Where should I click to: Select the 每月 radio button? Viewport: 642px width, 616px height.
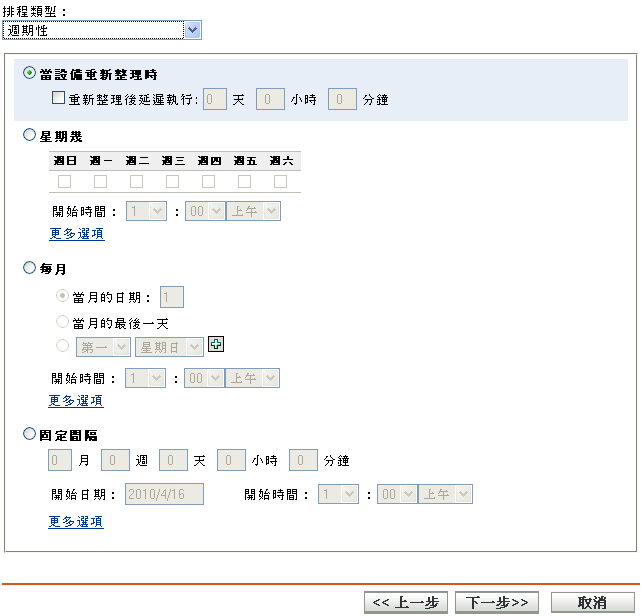pos(29,268)
